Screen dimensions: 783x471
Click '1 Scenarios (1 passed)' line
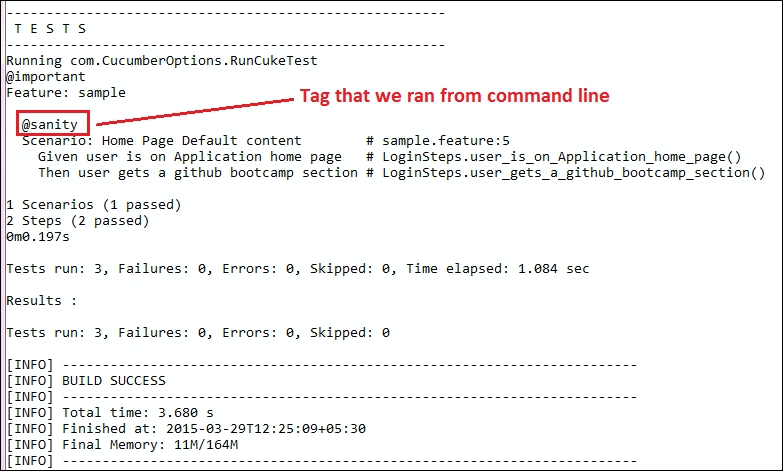coord(94,205)
